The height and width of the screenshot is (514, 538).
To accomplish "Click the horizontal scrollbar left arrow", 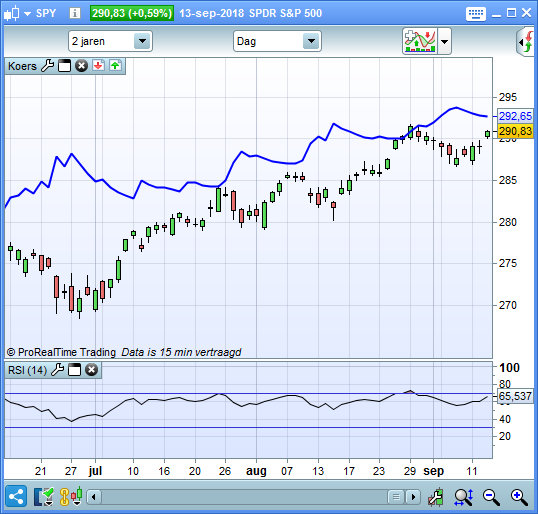I will (94, 497).
